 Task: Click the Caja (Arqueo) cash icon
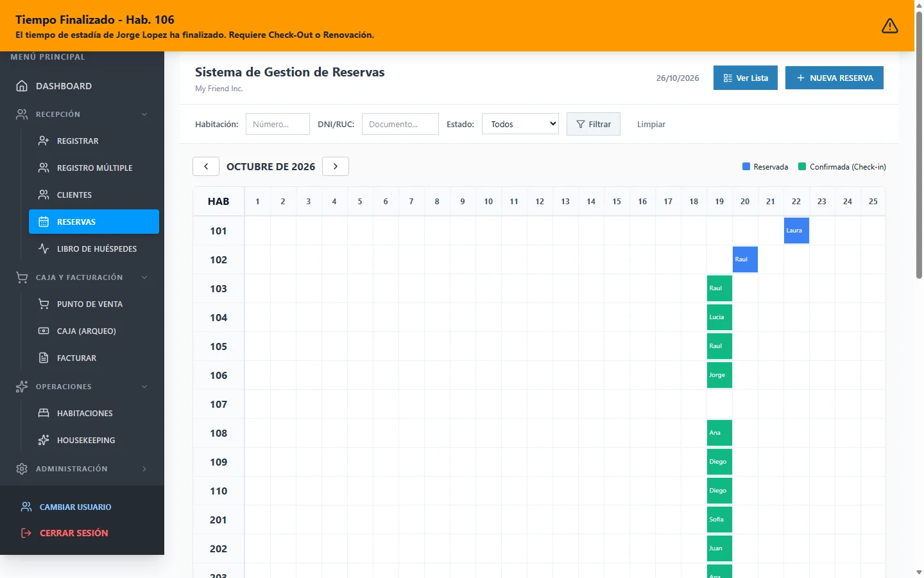(44, 331)
